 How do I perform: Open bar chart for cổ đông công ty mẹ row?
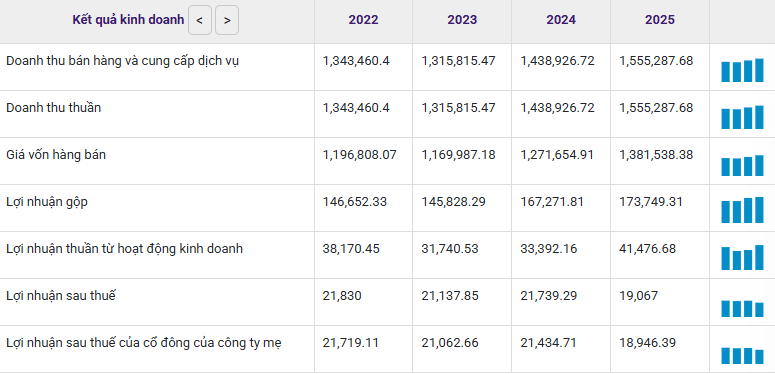[742, 356]
